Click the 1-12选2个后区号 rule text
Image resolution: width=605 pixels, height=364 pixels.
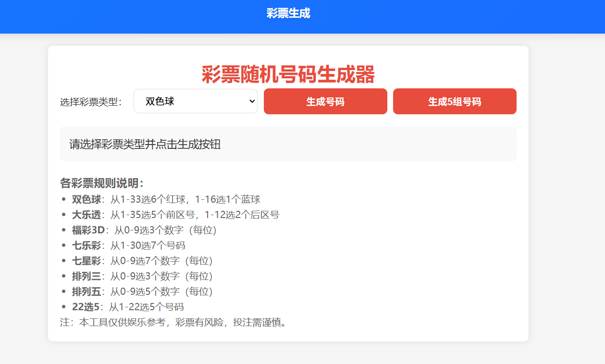(242, 215)
